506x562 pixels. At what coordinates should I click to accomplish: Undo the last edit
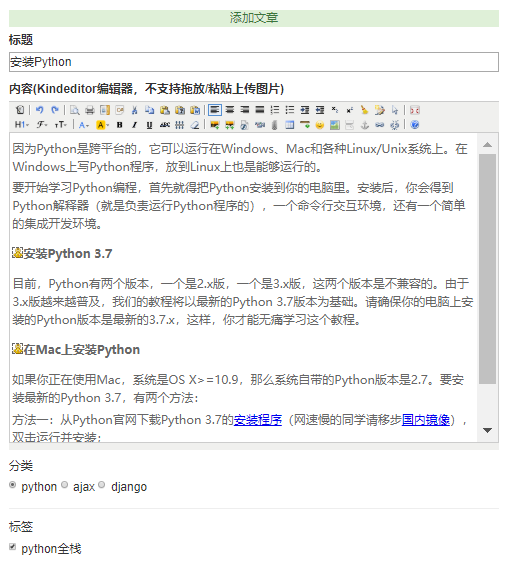pyautogui.click(x=39, y=110)
